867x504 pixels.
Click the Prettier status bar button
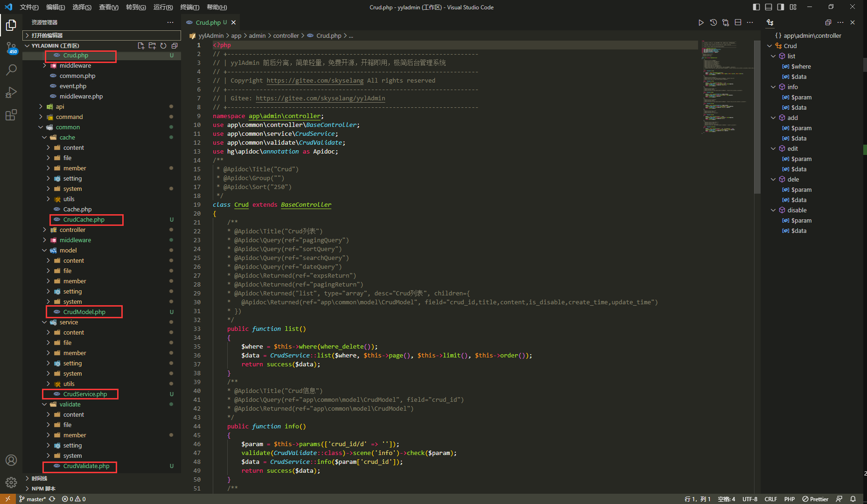click(815, 499)
